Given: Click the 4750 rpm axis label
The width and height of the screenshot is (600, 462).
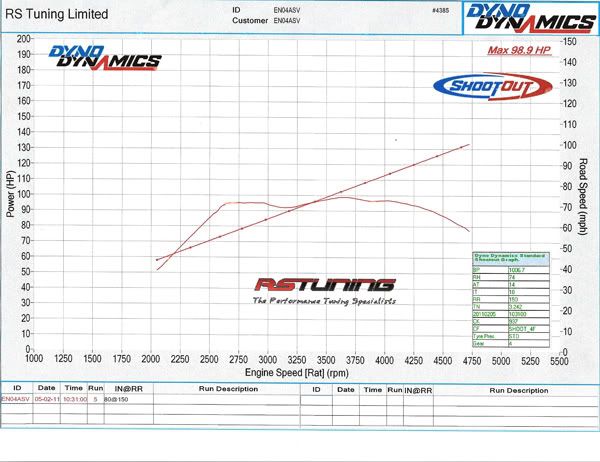Looking at the screenshot, I should point(472,361).
